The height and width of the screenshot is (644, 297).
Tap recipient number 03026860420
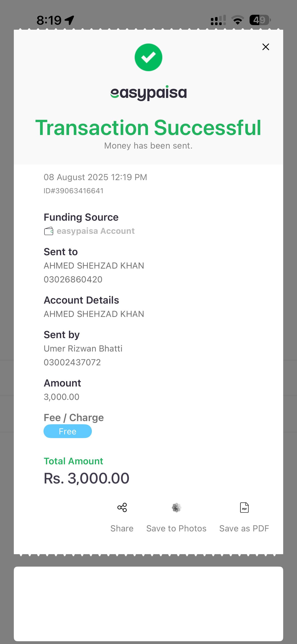coord(73,279)
